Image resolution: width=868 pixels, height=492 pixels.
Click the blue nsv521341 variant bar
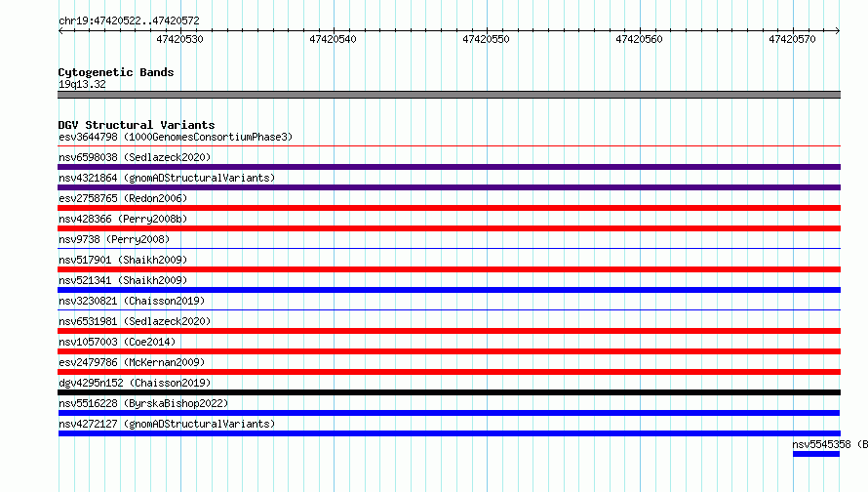449,290
